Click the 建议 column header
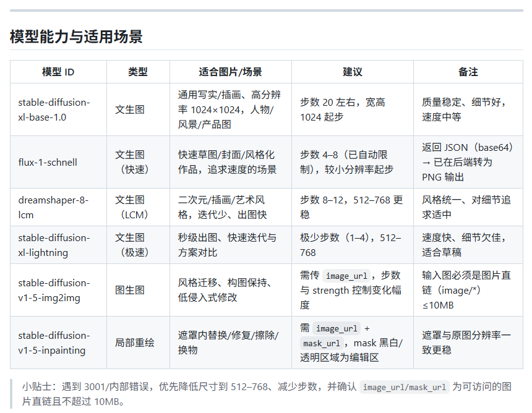532x413 pixels. click(352, 72)
